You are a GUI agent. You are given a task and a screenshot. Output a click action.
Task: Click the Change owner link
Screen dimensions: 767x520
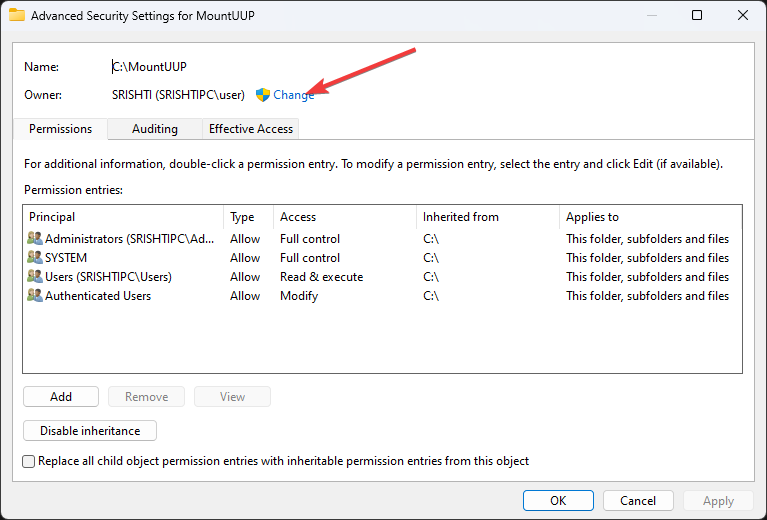[293, 95]
